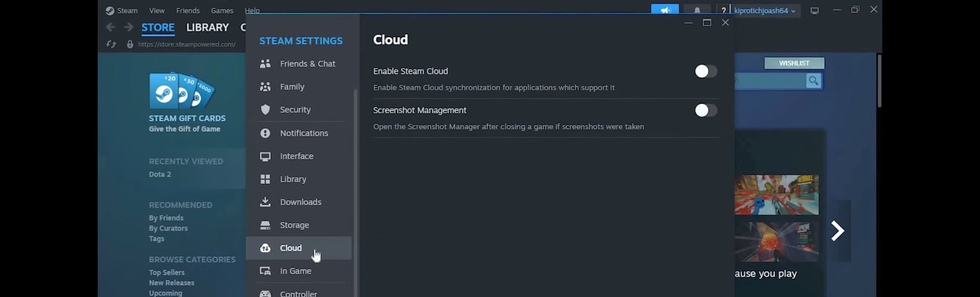The width and height of the screenshot is (980, 297).
Task: Open the Games menu
Action: 222,11
